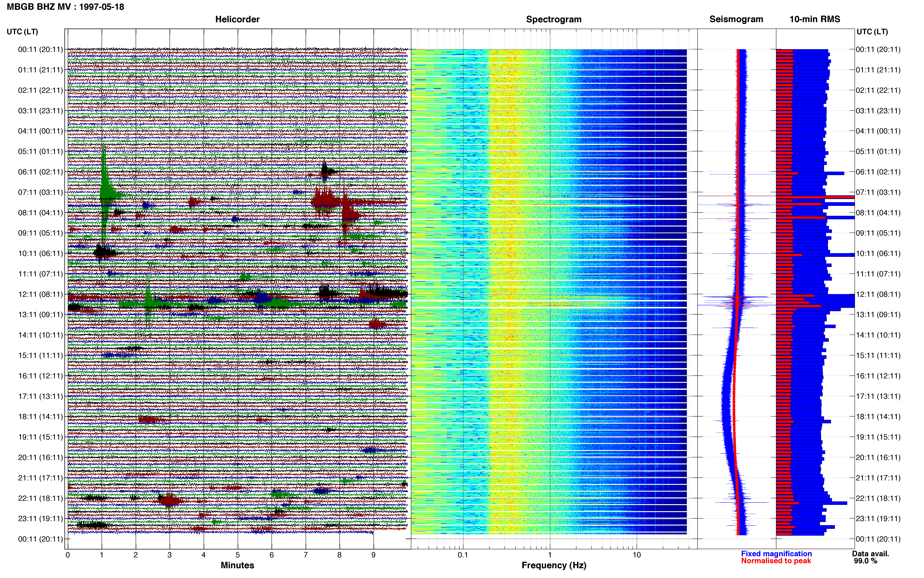
Task: Click the 'Helicorder' panel heading
Action: pos(237,20)
